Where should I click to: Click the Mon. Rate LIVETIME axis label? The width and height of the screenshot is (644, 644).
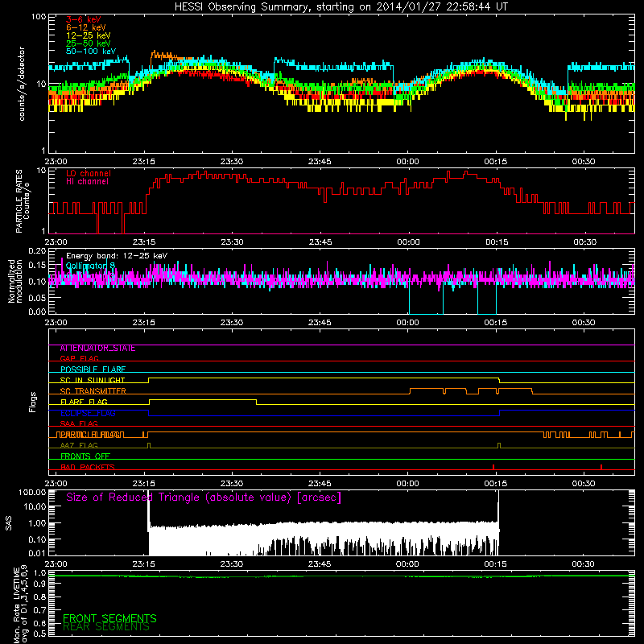pyautogui.click(x=21, y=605)
